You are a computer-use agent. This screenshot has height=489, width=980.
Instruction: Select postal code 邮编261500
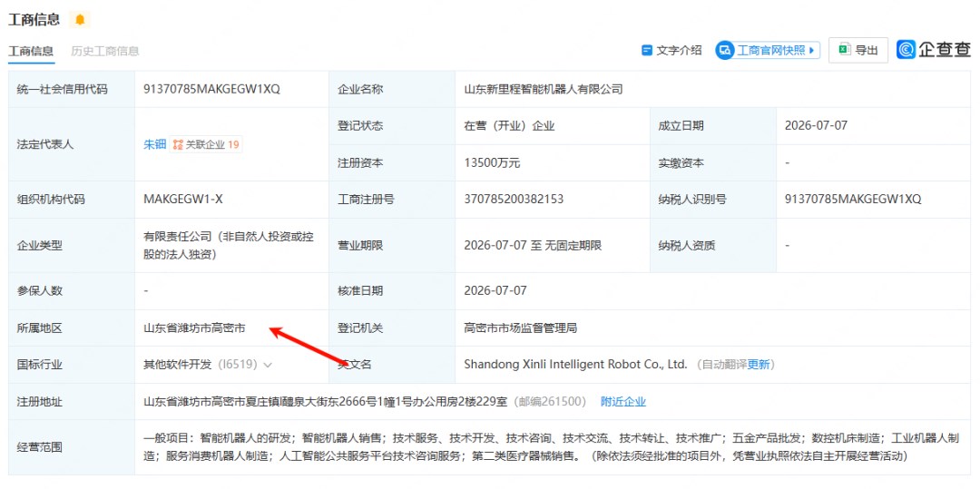pos(552,402)
